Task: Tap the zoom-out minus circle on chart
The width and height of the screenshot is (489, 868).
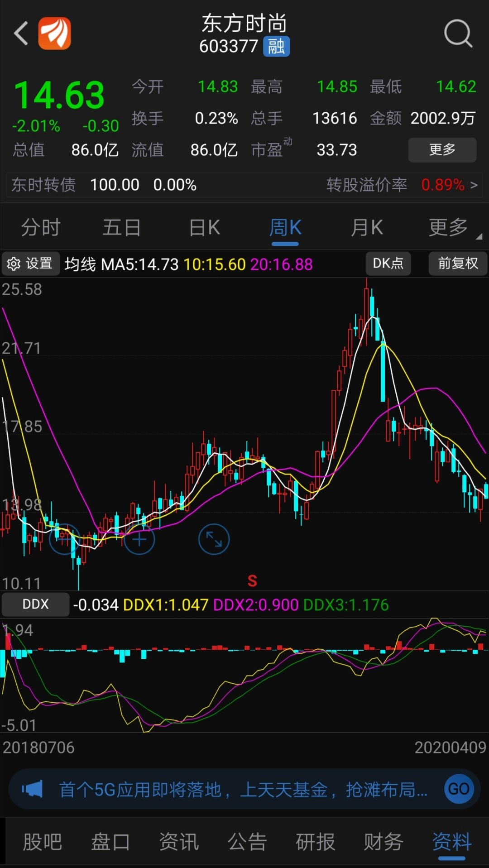Action: pos(65,539)
